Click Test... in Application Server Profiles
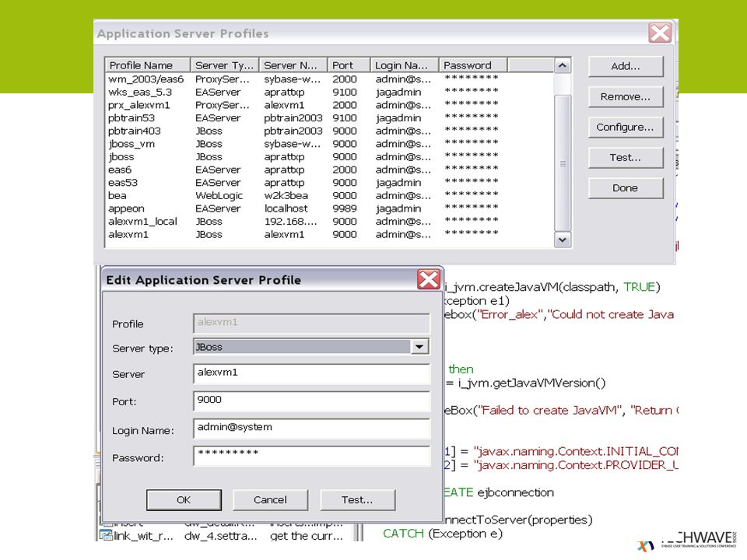Viewport: 747px width, 560px height. 626,158
